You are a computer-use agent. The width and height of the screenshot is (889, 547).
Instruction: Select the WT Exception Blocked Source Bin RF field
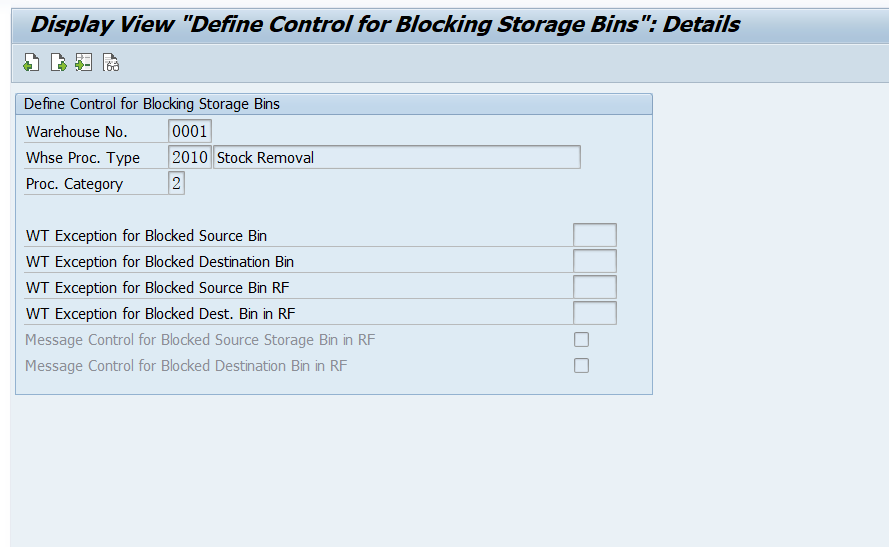tap(594, 288)
